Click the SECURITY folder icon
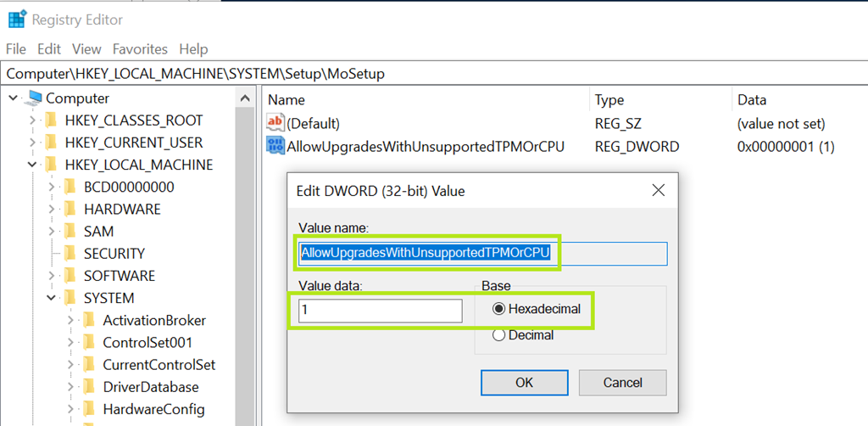Image resolution: width=868 pixels, height=426 pixels. 70,253
